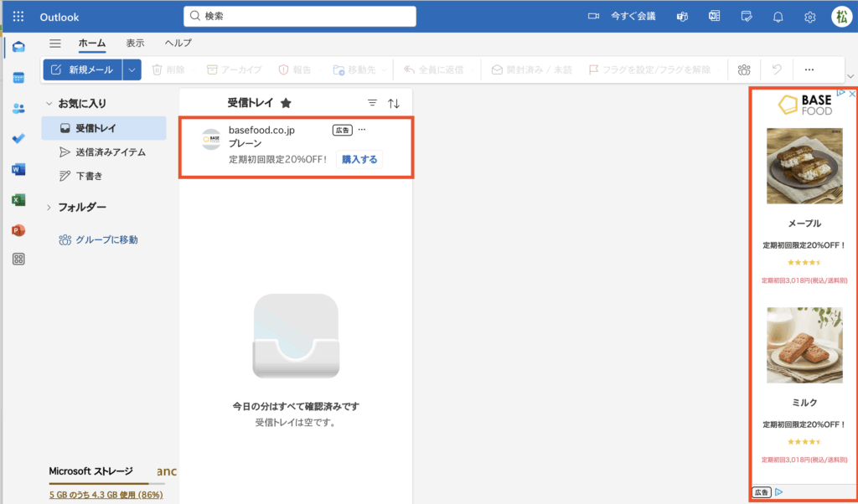Expand the ribbon with the chevron
This screenshot has height=504, width=858.
850,76
